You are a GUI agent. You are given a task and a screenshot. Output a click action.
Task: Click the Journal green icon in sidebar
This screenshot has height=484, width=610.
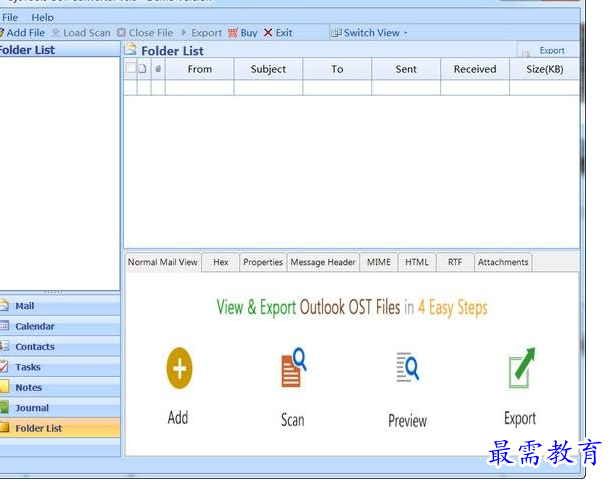[4, 407]
